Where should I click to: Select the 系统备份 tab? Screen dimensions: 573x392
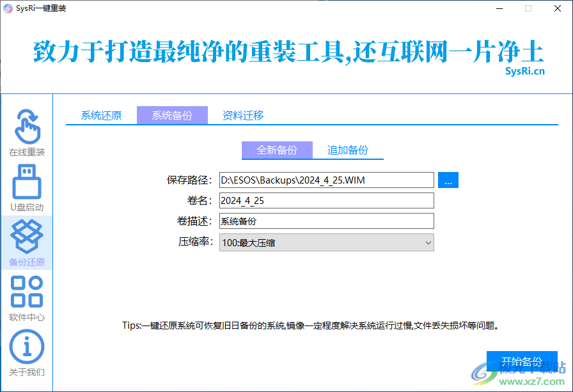pyautogui.click(x=172, y=115)
